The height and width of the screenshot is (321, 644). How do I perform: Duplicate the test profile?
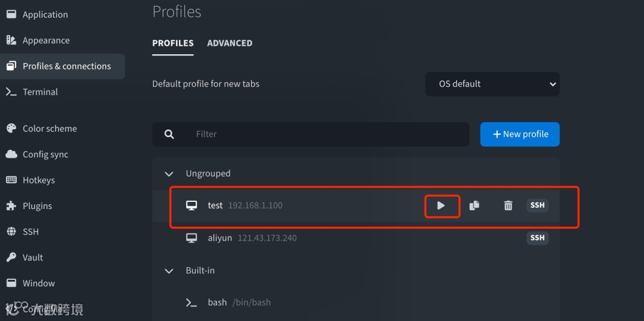pyautogui.click(x=475, y=205)
